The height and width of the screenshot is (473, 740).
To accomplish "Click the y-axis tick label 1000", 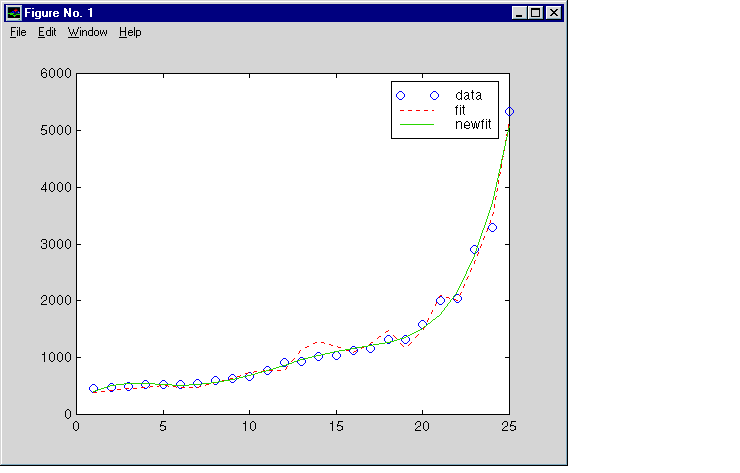I will 56,358.
